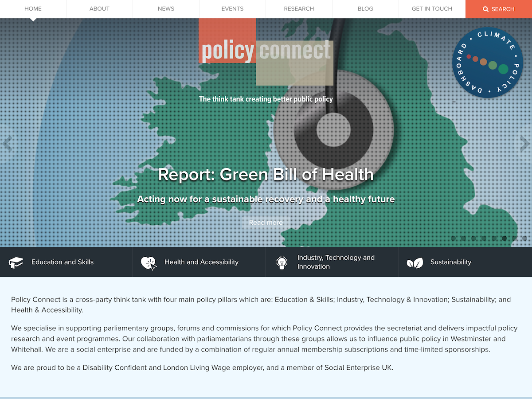Image resolution: width=532 pixels, height=399 pixels.
Task: Select News in the navigation bar
Action: pyautogui.click(x=166, y=9)
